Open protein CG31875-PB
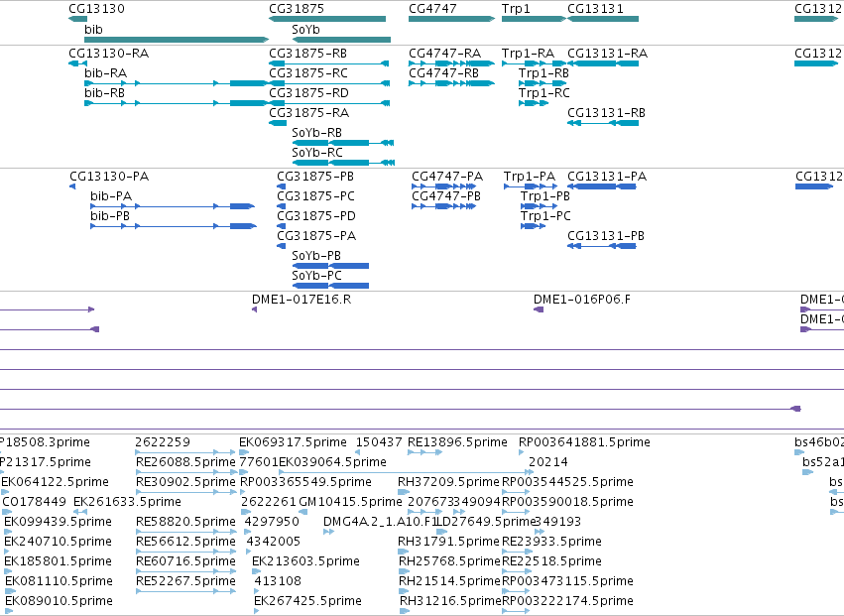Screen dimensions: 844x616 tap(315, 177)
